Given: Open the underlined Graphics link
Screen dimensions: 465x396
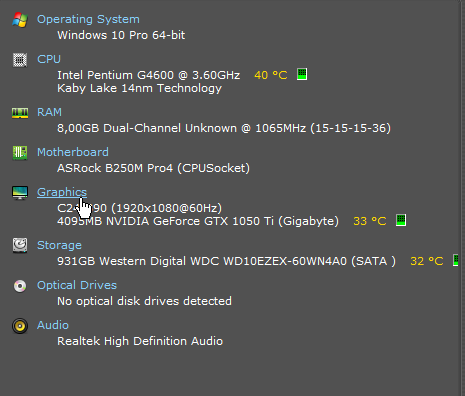Looking at the screenshot, I should pos(62,192).
